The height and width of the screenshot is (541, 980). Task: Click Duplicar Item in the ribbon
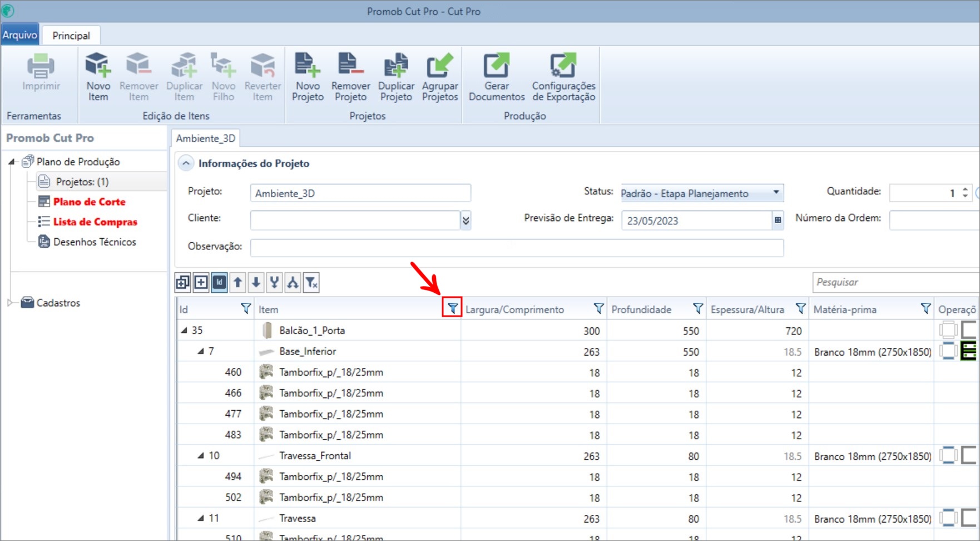[184, 77]
